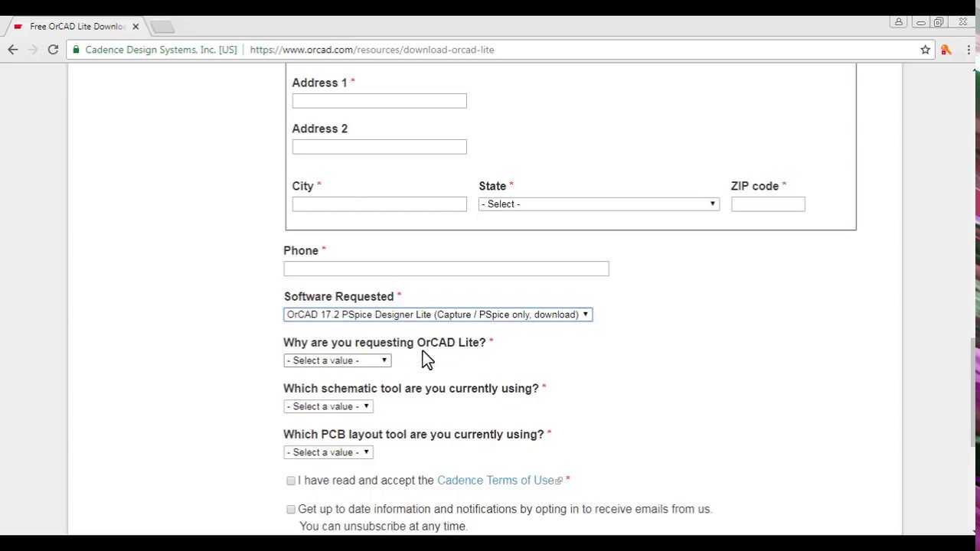Click the Address 1 input field
Screen dimensions: 980x551
pyautogui.click(x=379, y=101)
